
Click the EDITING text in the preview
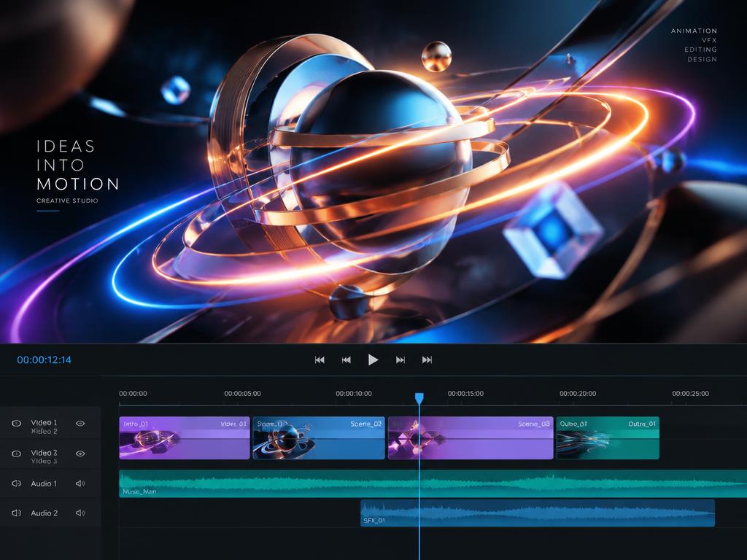tap(701, 50)
